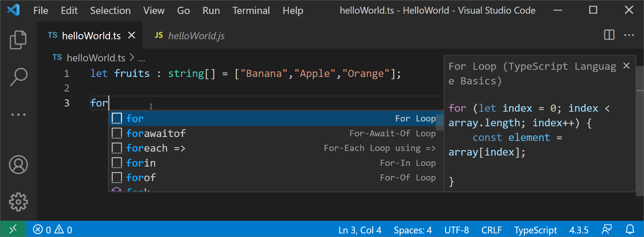Click line number 2 in the gutter
Image resolution: width=644 pixels, height=237 pixels.
67,88
